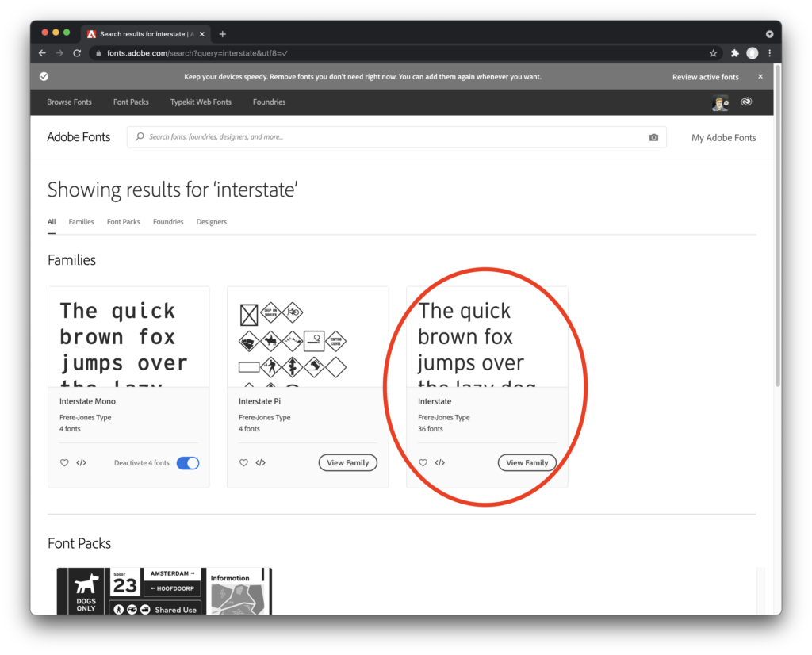Open the browser extensions puzzle icon
The height and width of the screenshot is (655, 812).
point(734,53)
